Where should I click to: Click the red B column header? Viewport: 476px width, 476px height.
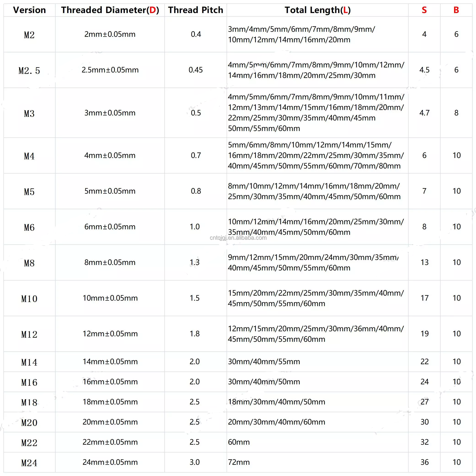pos(456,10)
